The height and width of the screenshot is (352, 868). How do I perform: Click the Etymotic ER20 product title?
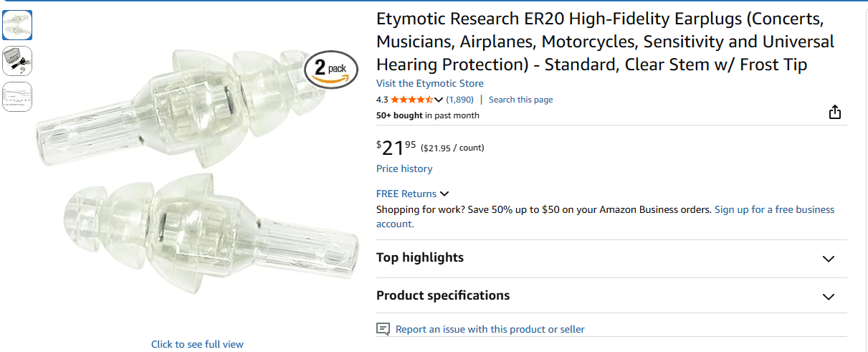click(604, 42)
